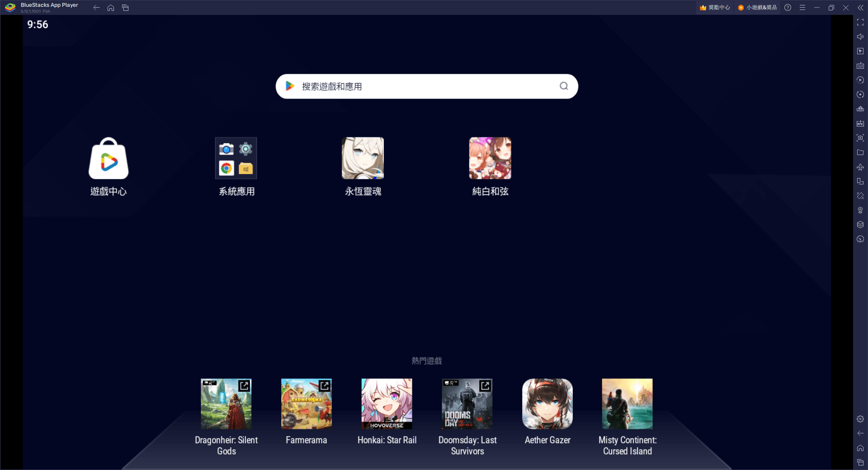Click the Android back arrow in sidebar

coord(860,433)
